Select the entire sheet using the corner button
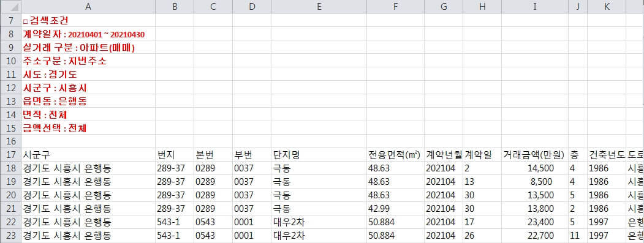 10,7
